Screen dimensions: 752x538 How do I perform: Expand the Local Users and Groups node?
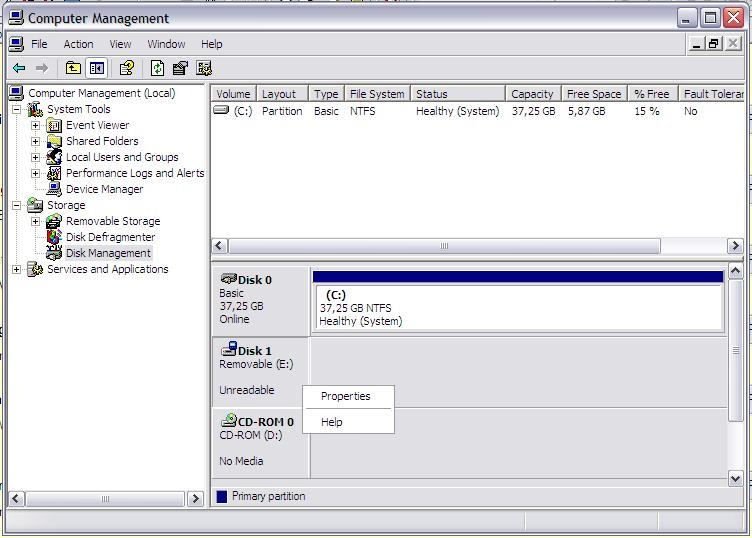point(35,157)
